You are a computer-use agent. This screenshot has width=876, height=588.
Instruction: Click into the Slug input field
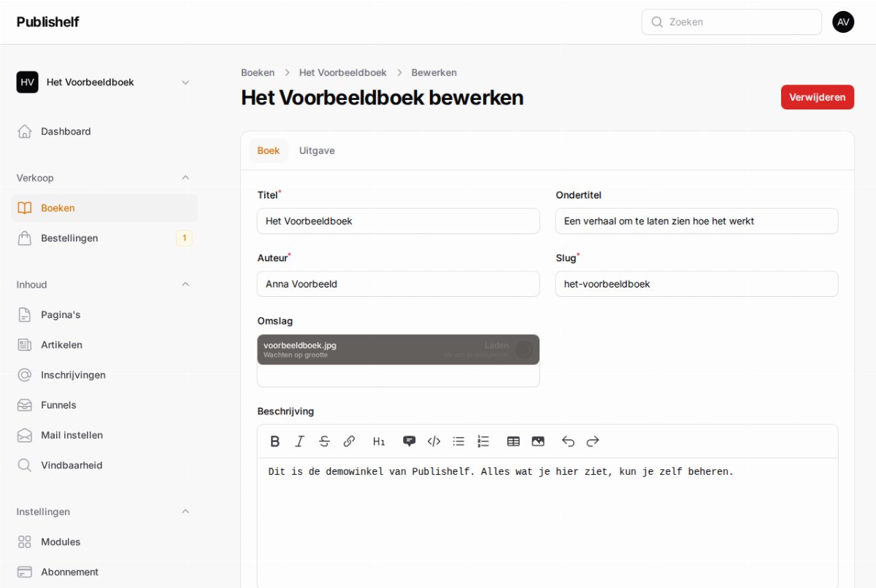[696, 284]
